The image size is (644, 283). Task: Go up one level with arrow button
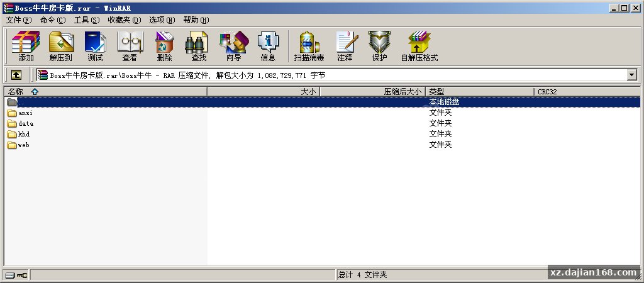pyautogui.click(x=16, y=75)
